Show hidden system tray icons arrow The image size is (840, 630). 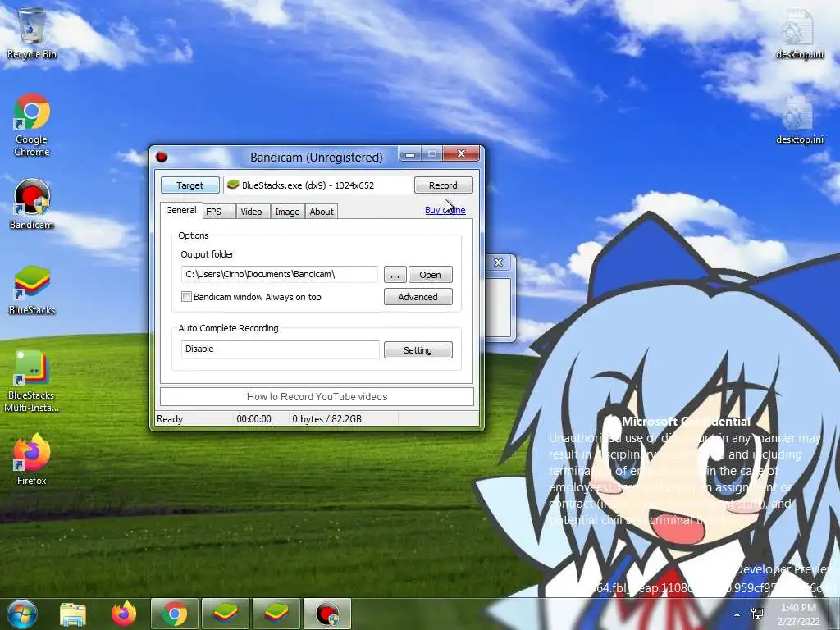tap(737, 614)
